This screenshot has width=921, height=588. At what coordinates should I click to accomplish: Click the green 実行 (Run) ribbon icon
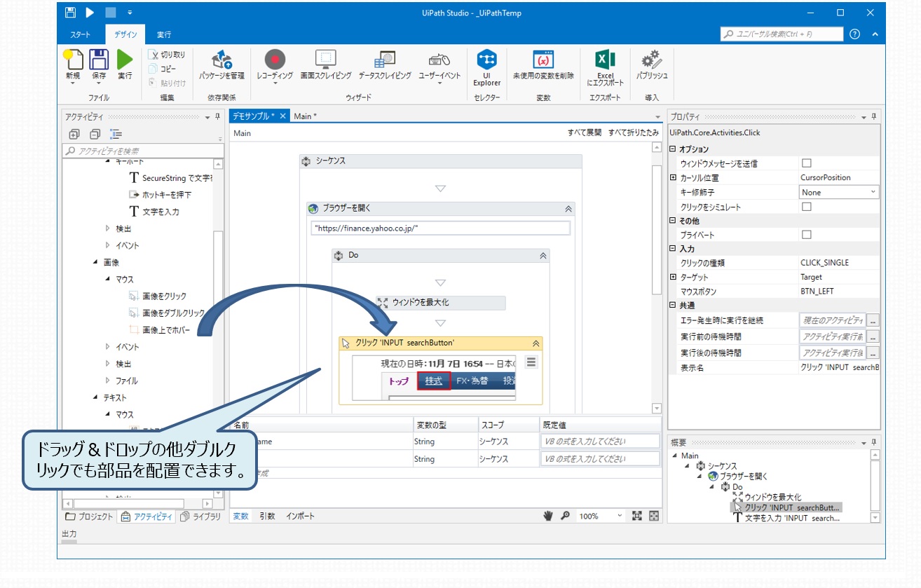coord(125,60)
